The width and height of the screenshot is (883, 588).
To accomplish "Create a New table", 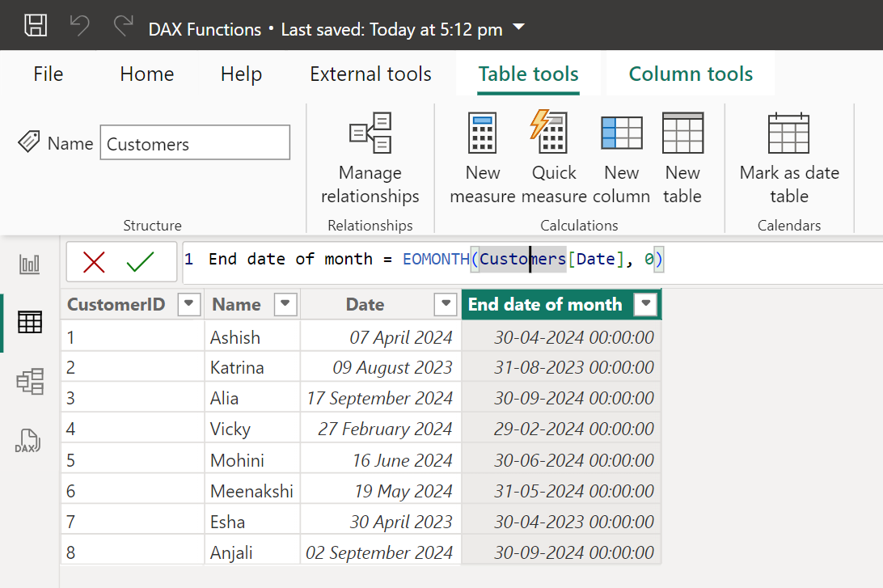I will [682, 159].
